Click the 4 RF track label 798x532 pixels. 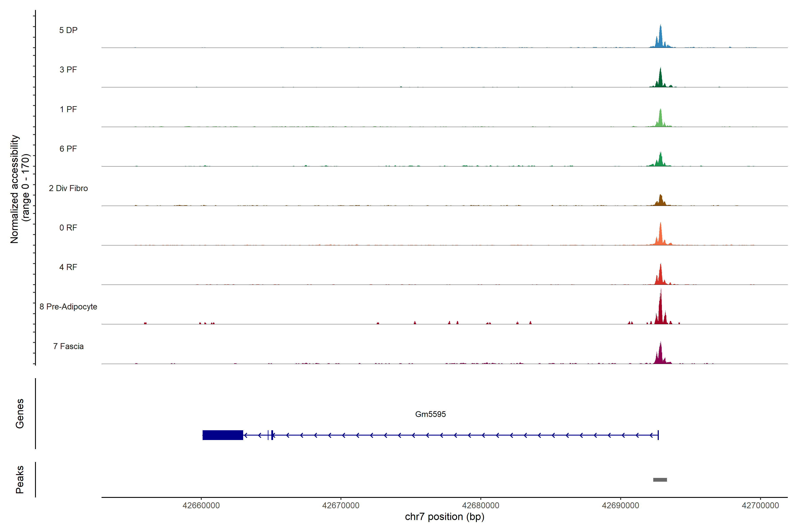[x=68, y=267]
